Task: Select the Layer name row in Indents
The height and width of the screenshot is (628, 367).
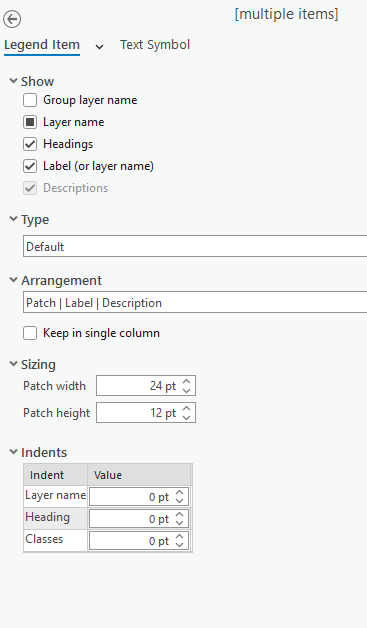Action: tap(55, 496)
